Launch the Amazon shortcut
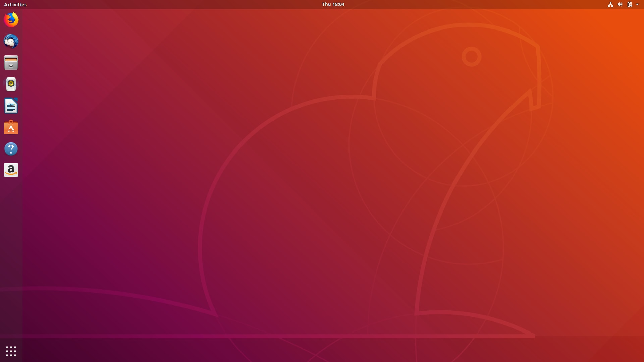The height and width of the screenshot is (362, 644). tap(11, 170)
